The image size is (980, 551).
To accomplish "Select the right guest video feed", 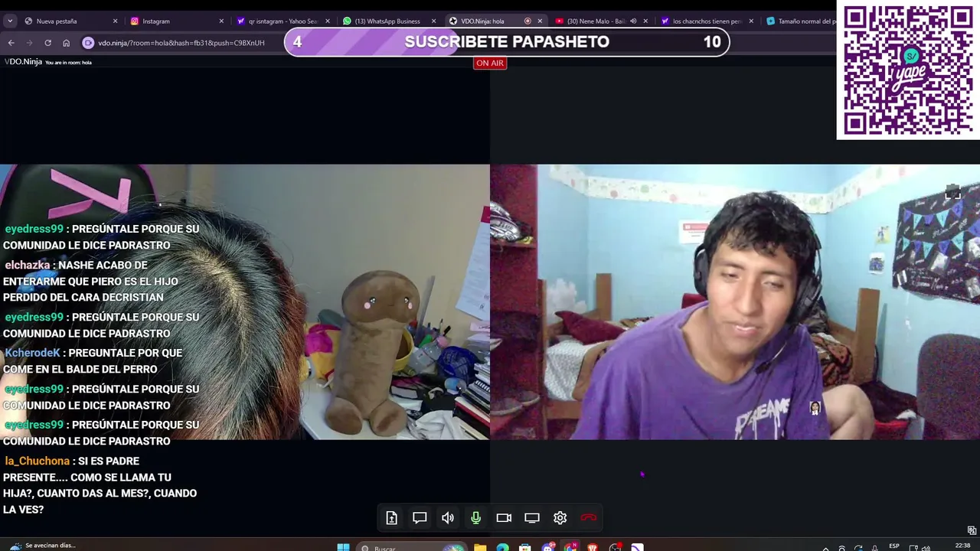I will [x=735, y=302].
